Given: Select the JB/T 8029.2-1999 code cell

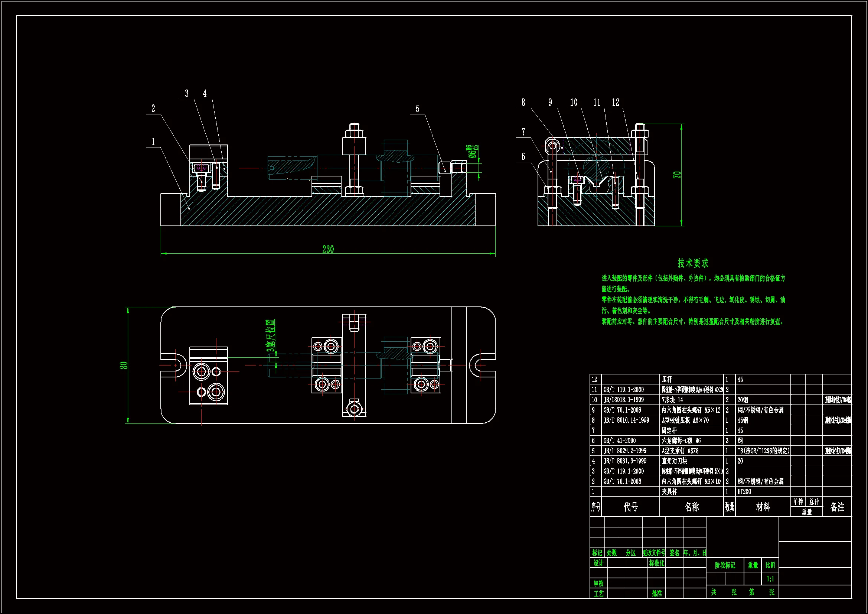Looking at the screenshot, I should pos(625,451).
